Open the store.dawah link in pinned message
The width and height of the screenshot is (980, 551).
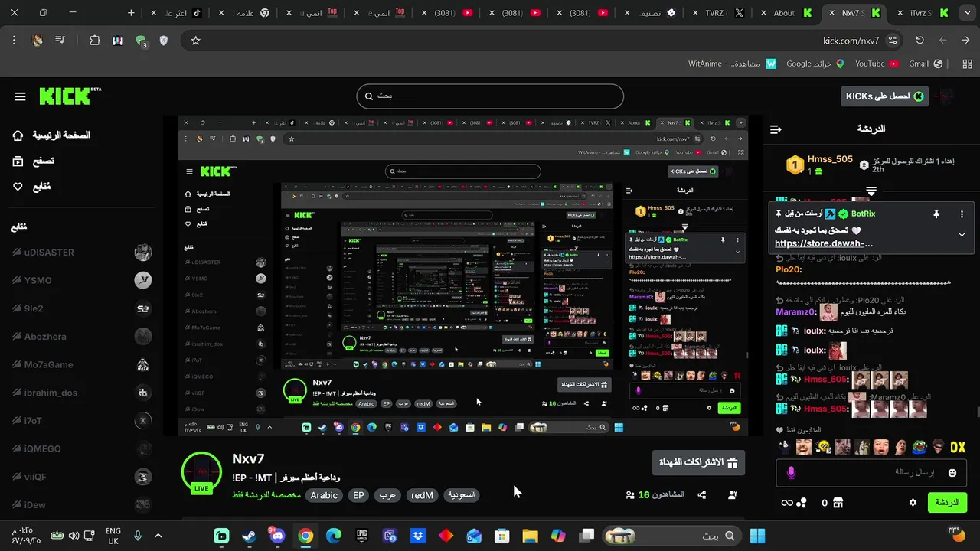pos(823,243)
